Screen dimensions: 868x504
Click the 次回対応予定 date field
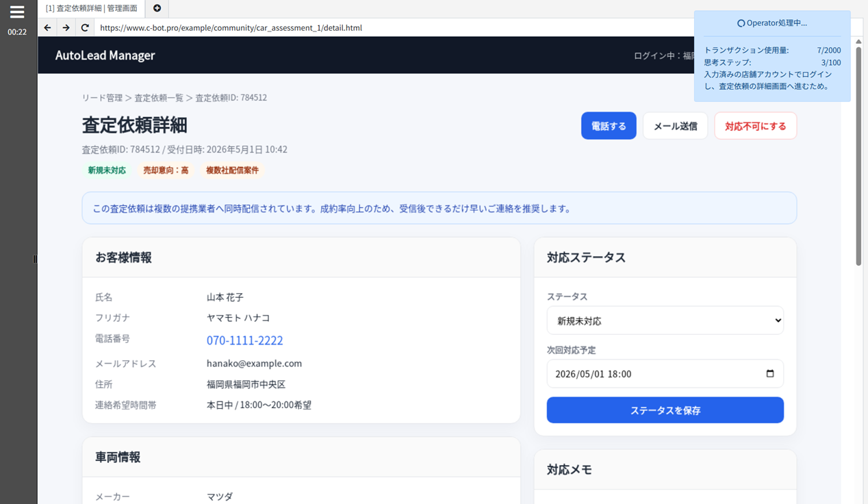[x=665, y=374]
